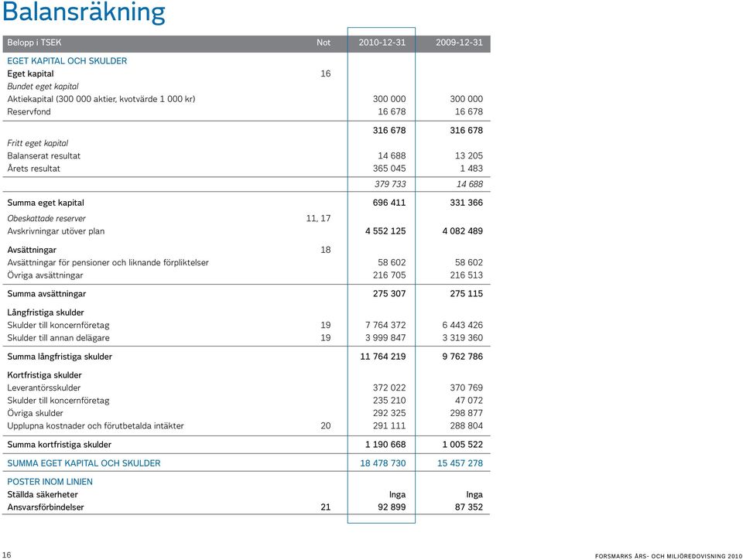Click 2009 value 47 072
Screen dimensions: 743x560
click(x=469, y=401)
